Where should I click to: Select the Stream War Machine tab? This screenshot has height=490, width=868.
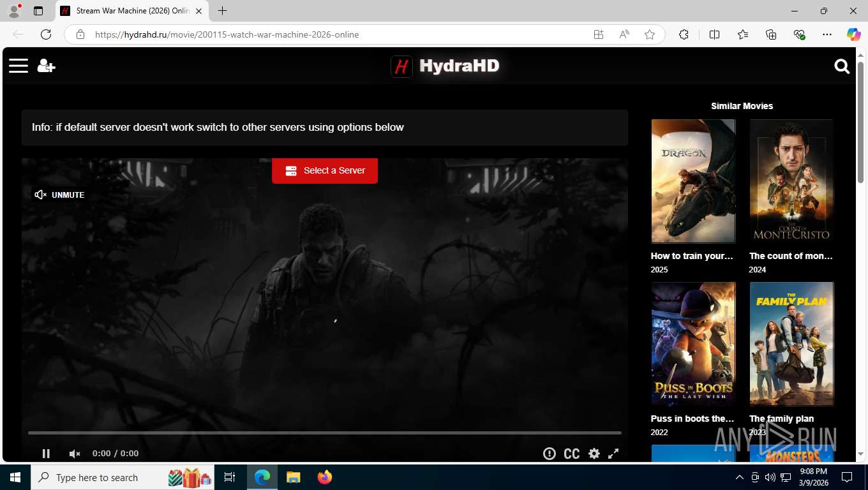(132, 11)
